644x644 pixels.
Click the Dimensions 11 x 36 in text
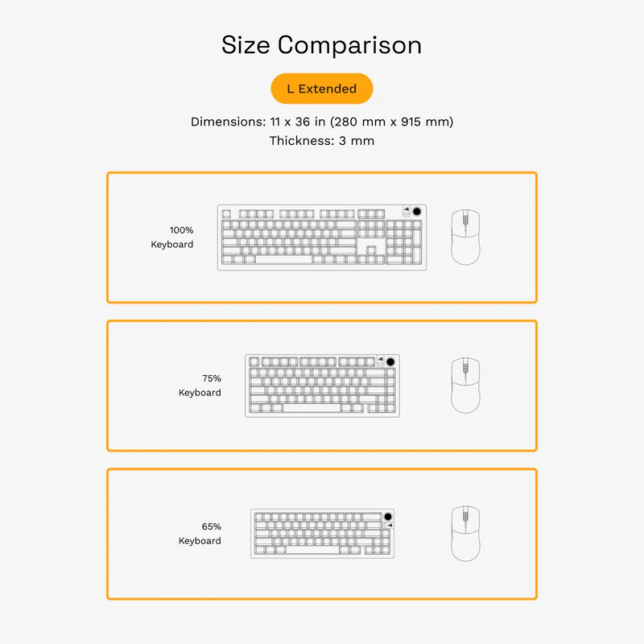click(322, 122)
